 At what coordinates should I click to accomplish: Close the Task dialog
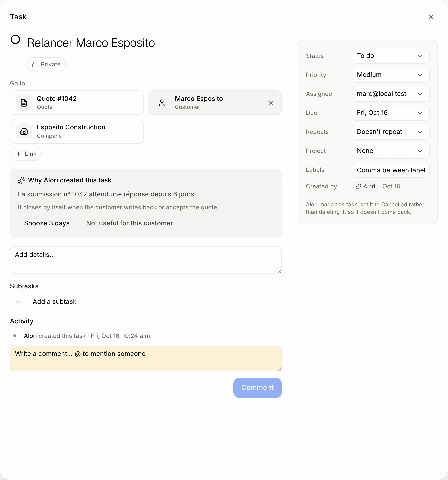coord(431,17)
